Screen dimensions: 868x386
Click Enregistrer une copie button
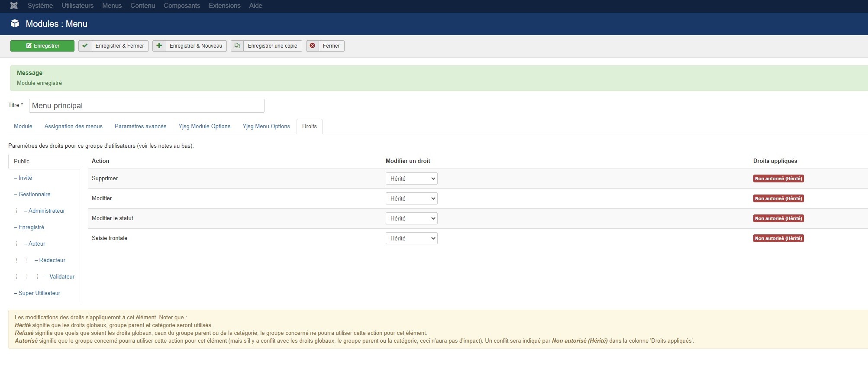266,46
